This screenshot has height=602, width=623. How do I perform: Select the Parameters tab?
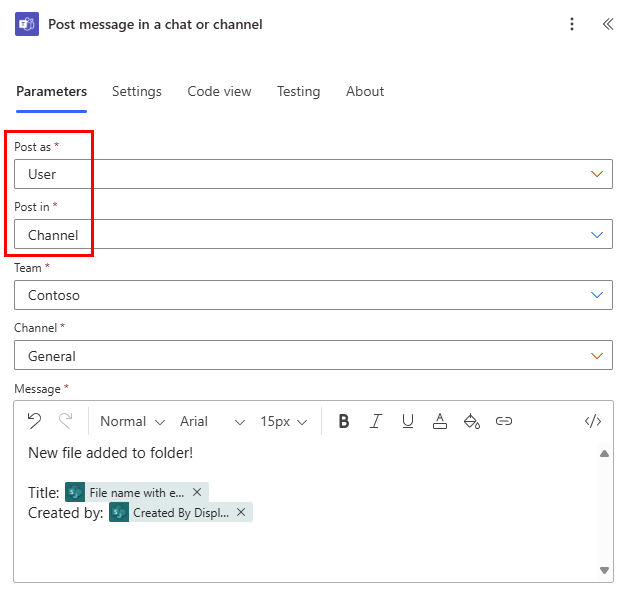pyautogui.click(x=52, y=92)
